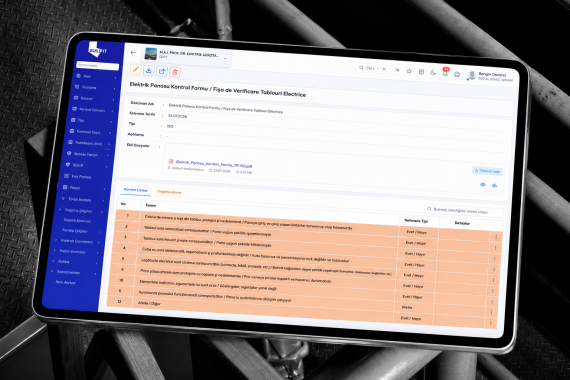
Task: Click the red trash delete icon
Action: [175, 72]
